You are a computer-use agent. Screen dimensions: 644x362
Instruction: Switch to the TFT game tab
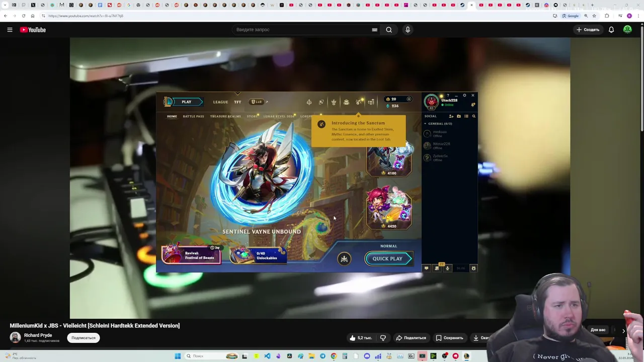coord(237,102)
